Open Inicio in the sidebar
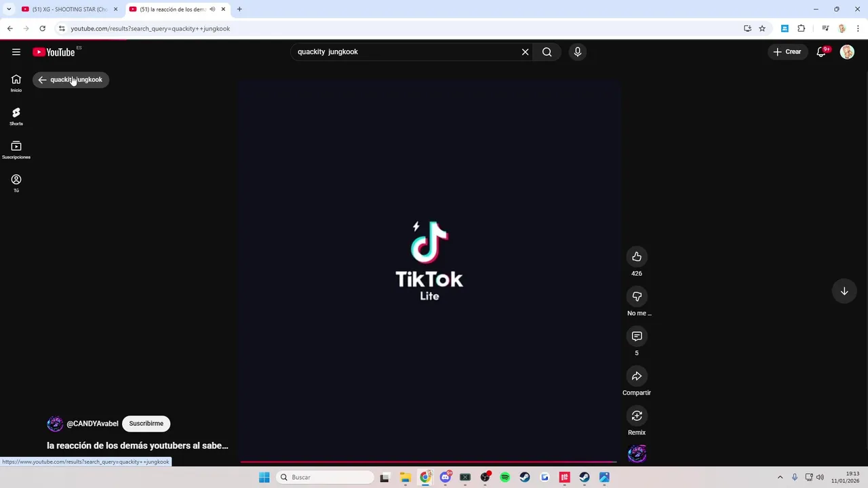Viewport: 868px width, 488px height. 16,83
